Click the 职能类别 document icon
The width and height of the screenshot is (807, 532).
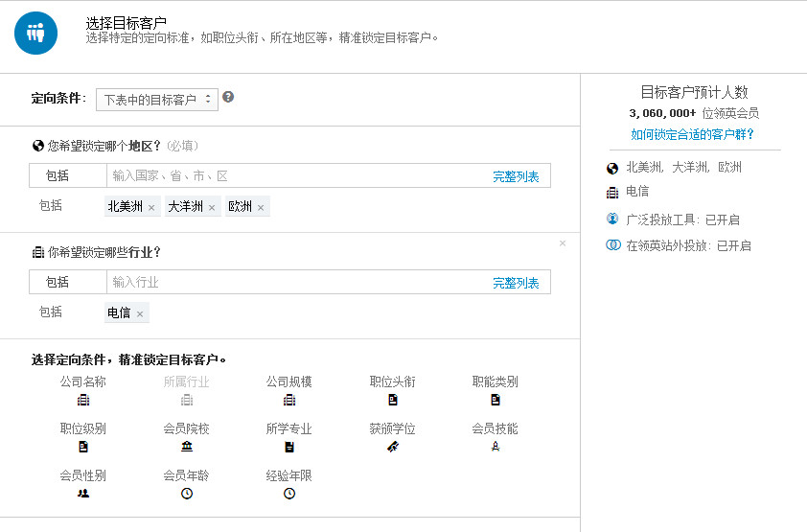(x=496, y=400)
